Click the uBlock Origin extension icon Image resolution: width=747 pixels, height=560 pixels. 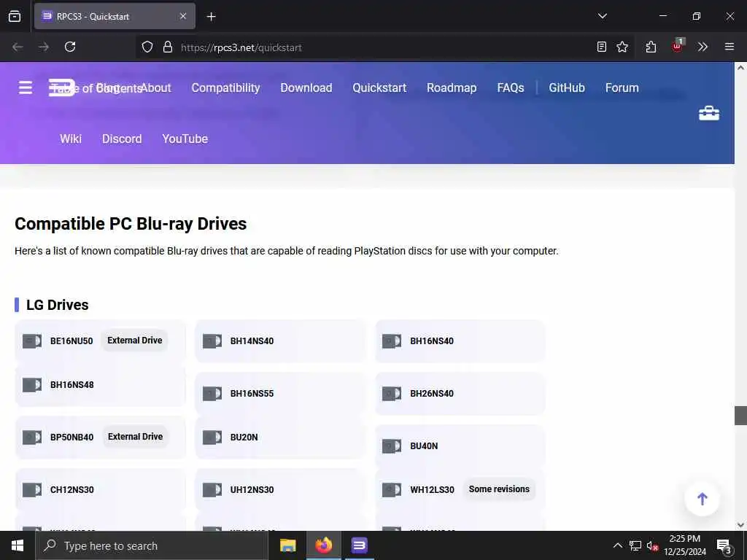677,46
